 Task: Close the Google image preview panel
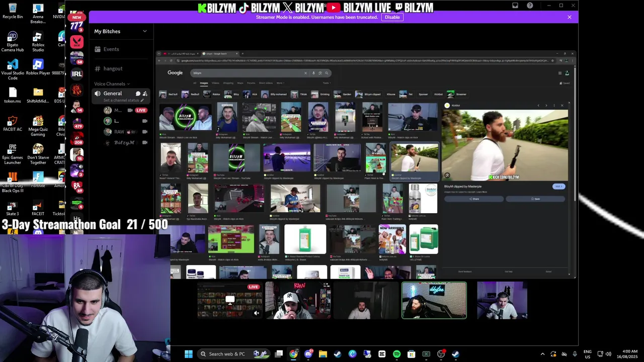click(562, 106)
